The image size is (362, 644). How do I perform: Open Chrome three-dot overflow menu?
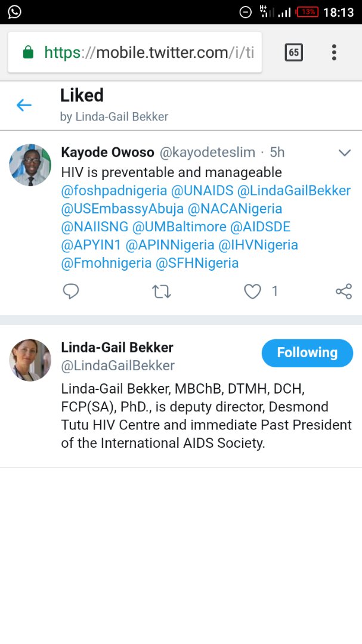pos(334,52)
